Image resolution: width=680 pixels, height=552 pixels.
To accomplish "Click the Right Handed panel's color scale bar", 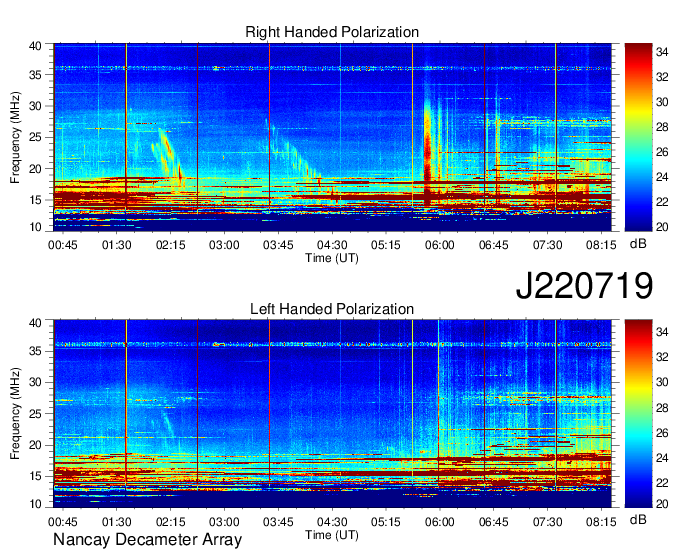I will click(x=638, y=137).
